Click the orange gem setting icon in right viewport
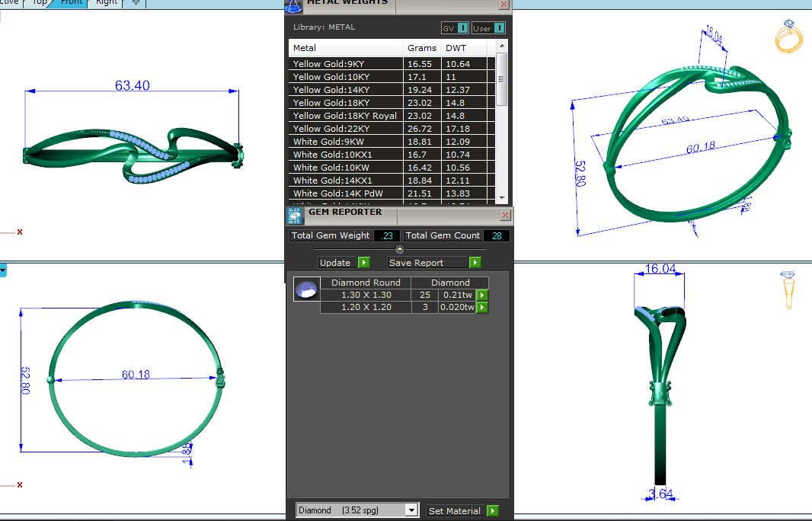This screenshot has width=812, height=521. coord(788,289)
